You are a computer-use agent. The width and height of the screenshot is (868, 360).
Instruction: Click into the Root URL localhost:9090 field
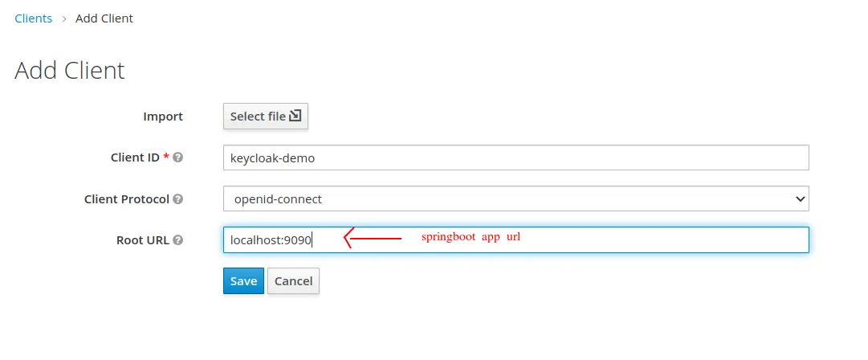tap(516, 239)
